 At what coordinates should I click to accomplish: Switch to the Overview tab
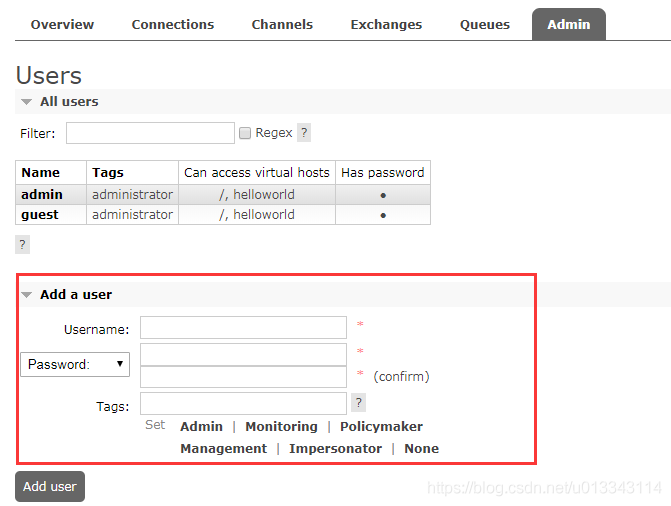click(x=62, y=25)
